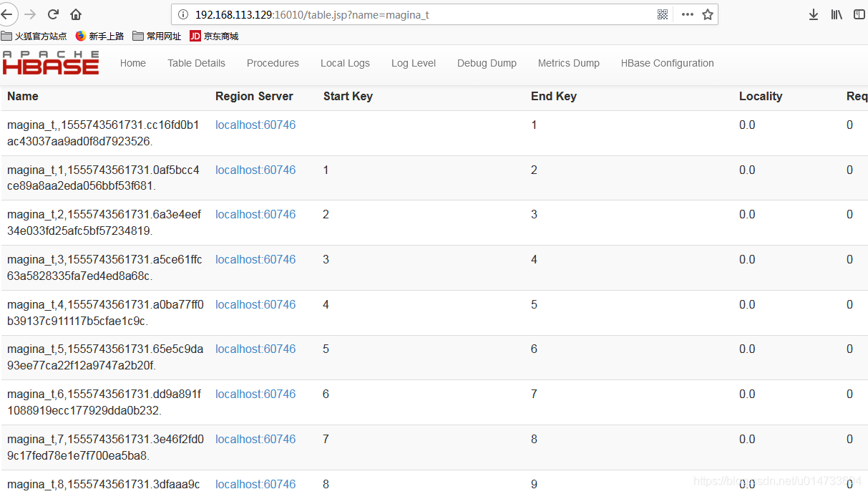Click the Apache HBase logo

coord(50,63)
